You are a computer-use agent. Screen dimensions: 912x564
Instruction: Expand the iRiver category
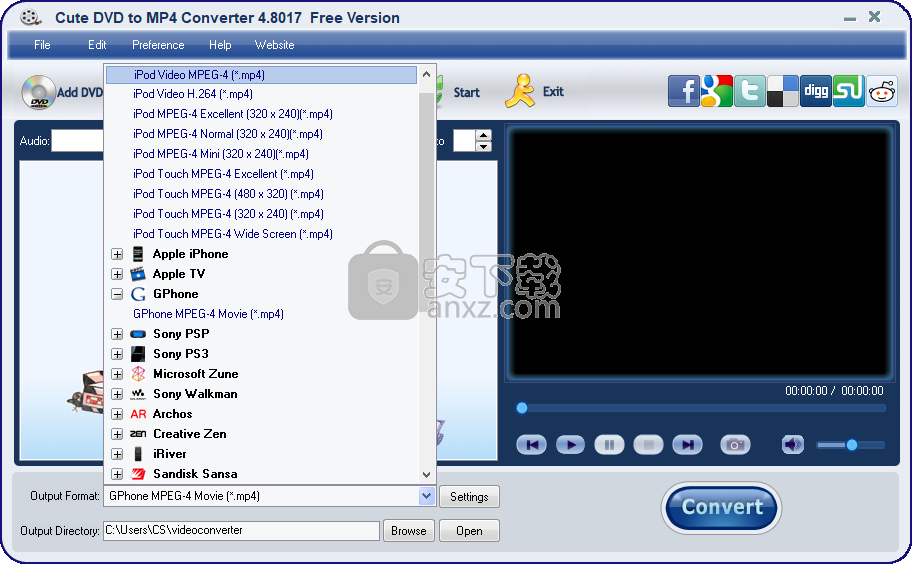tap(117, 454)
